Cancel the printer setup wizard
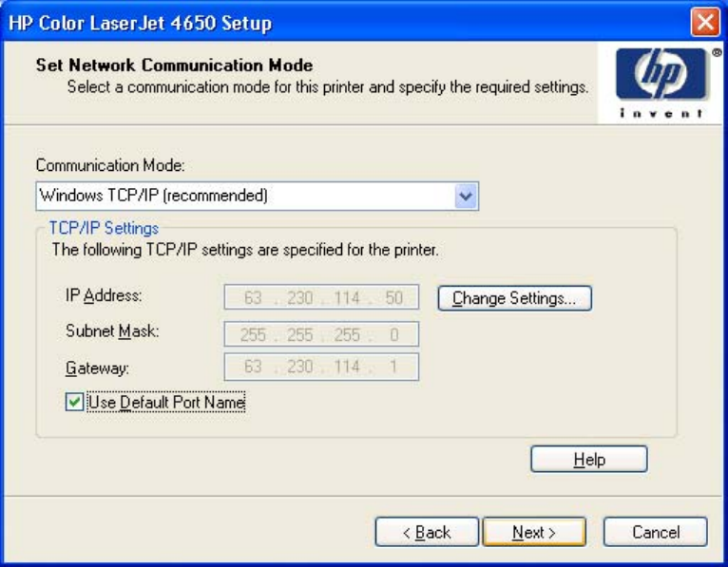 (656, 532)
